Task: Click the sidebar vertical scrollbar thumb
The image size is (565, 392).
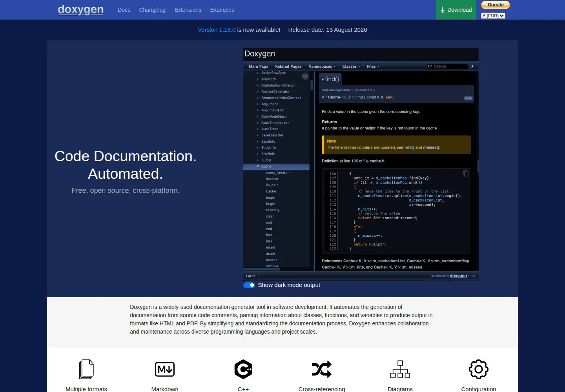Action: pyautogui.click(x=312, y=85)
